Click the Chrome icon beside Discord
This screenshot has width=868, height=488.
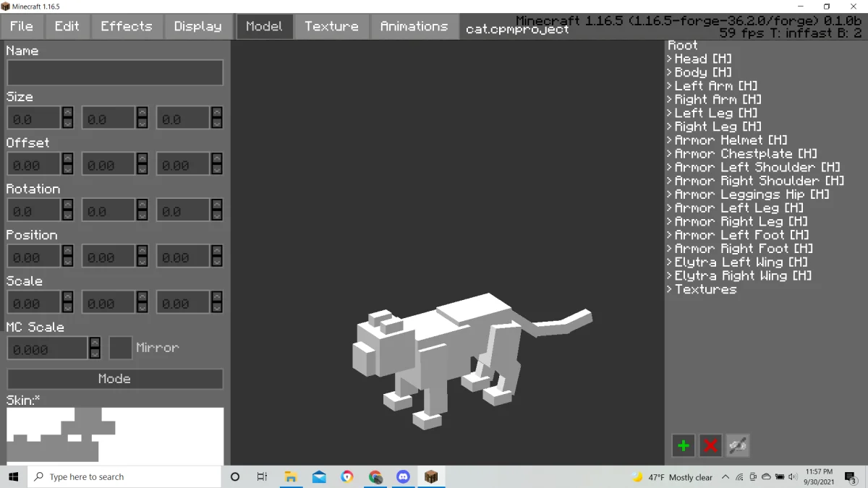375,476
